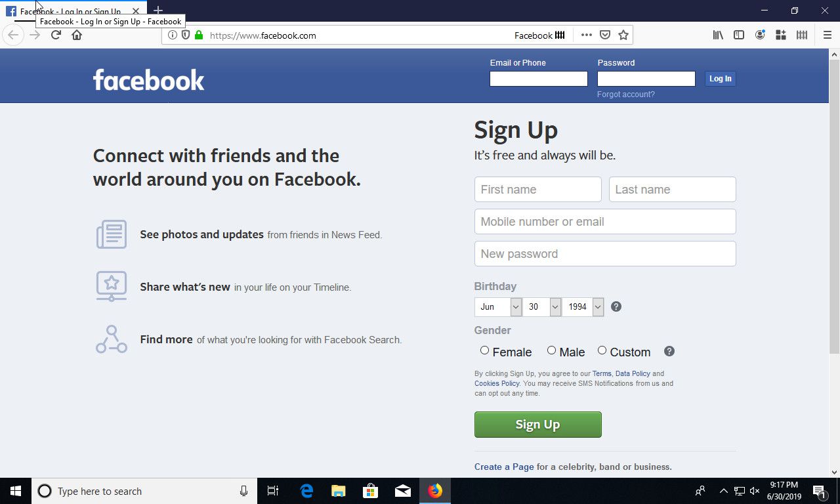
Task: Open File Explorer from the taskbar
Action: [339, 491]
